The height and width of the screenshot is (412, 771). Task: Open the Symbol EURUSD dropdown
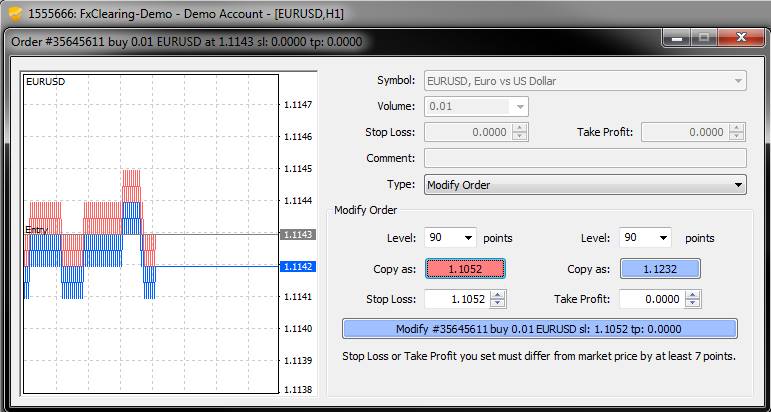[585, 81]
